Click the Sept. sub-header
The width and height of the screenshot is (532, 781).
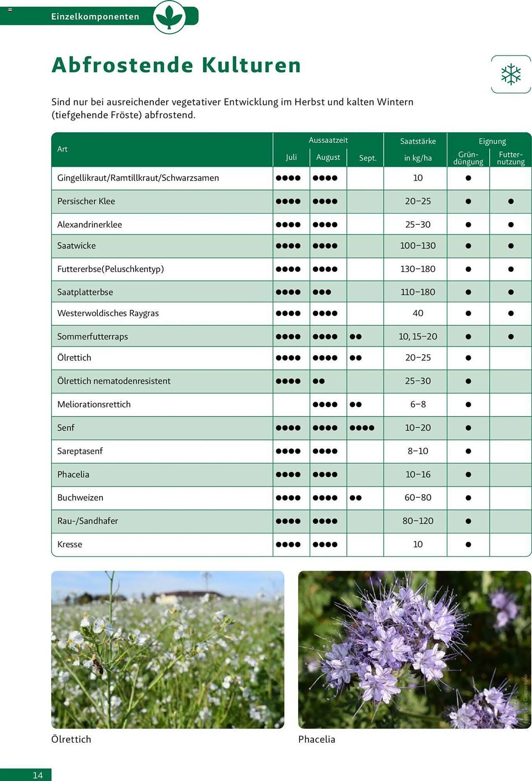367,158
